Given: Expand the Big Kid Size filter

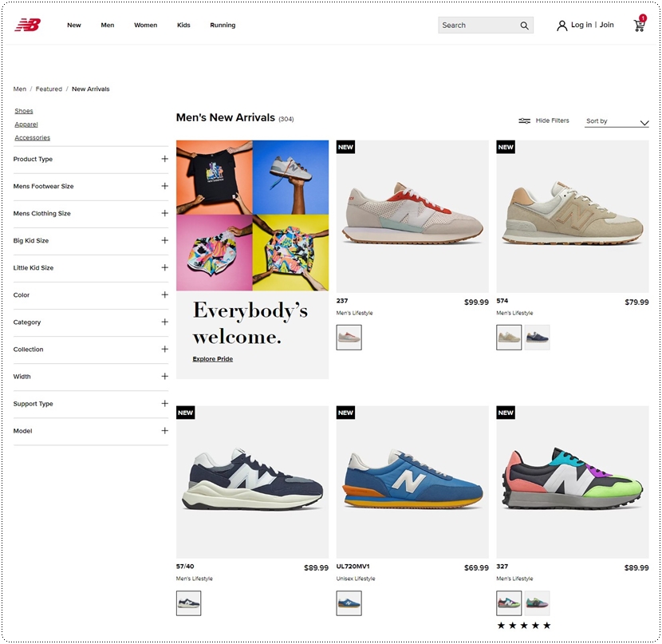Looking at the screenshot, I should pos(91,241).
